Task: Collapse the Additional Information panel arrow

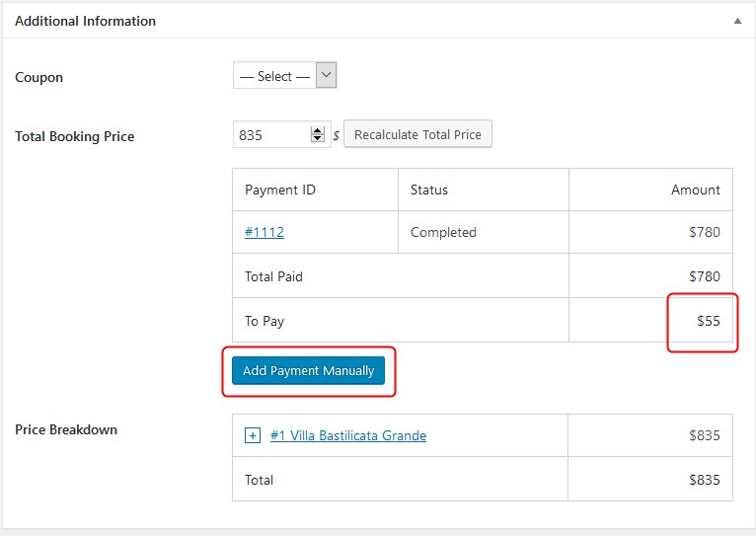Action: (736, 21)
